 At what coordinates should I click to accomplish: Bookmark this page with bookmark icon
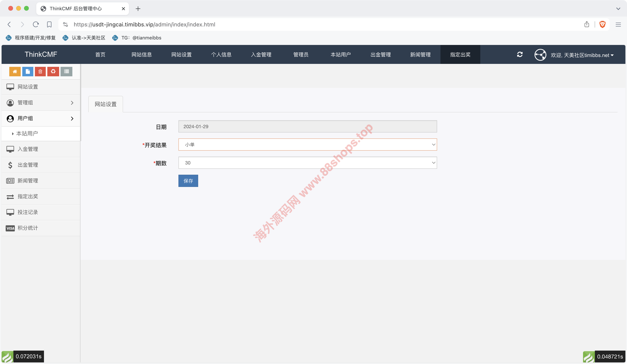[x=49, y=24]
